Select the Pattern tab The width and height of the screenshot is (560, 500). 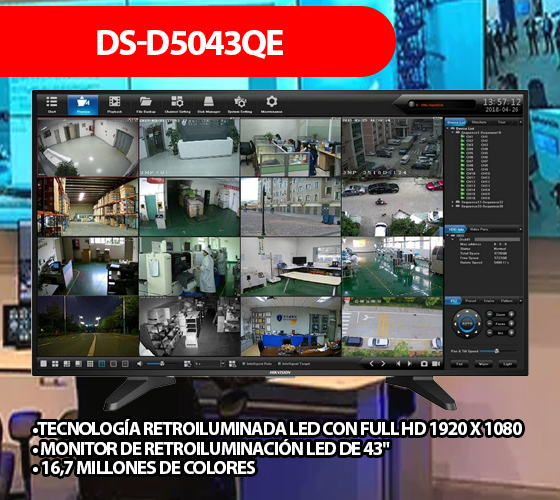(x=507, y=301)
